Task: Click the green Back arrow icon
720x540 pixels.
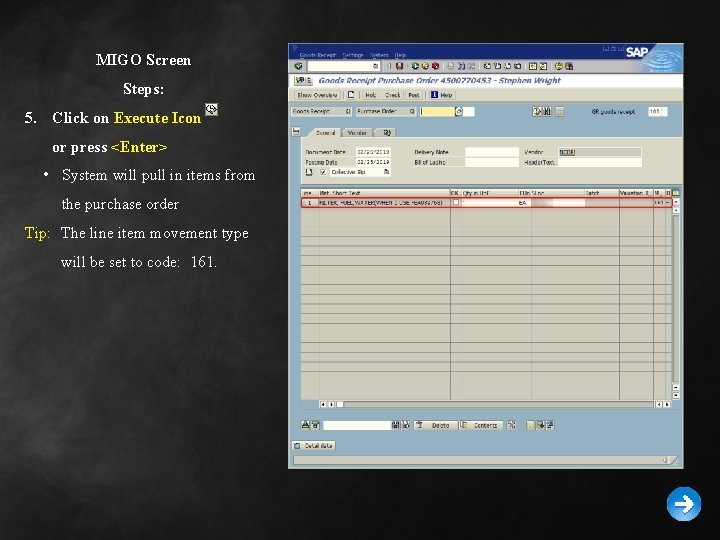Action: tap(415, 66)
